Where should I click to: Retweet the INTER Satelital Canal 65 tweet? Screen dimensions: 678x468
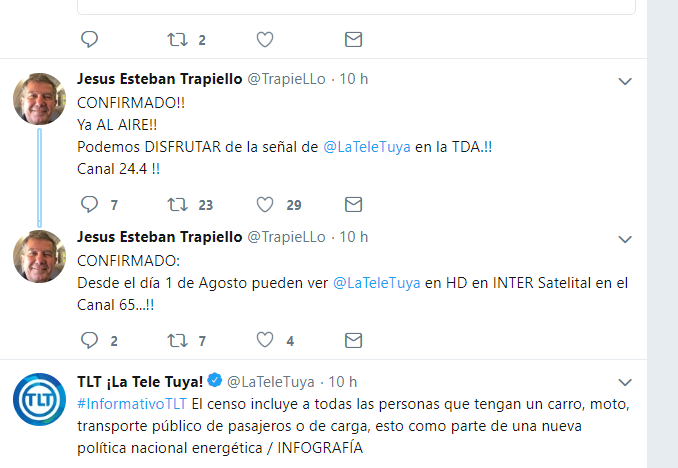coord(176,340)
